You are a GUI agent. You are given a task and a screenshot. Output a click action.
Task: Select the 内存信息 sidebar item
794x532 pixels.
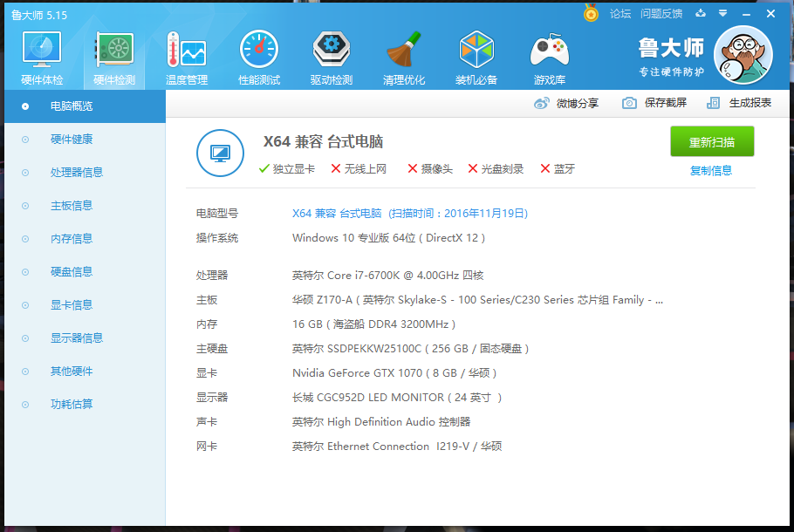(x=86, y=239)
